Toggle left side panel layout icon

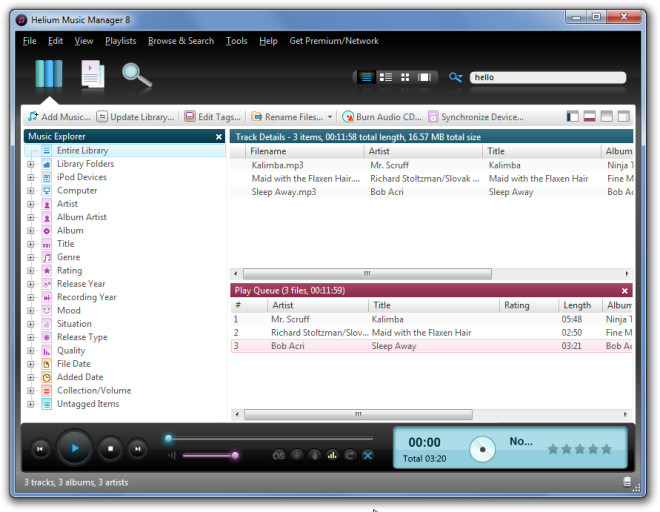coord(572,117)
